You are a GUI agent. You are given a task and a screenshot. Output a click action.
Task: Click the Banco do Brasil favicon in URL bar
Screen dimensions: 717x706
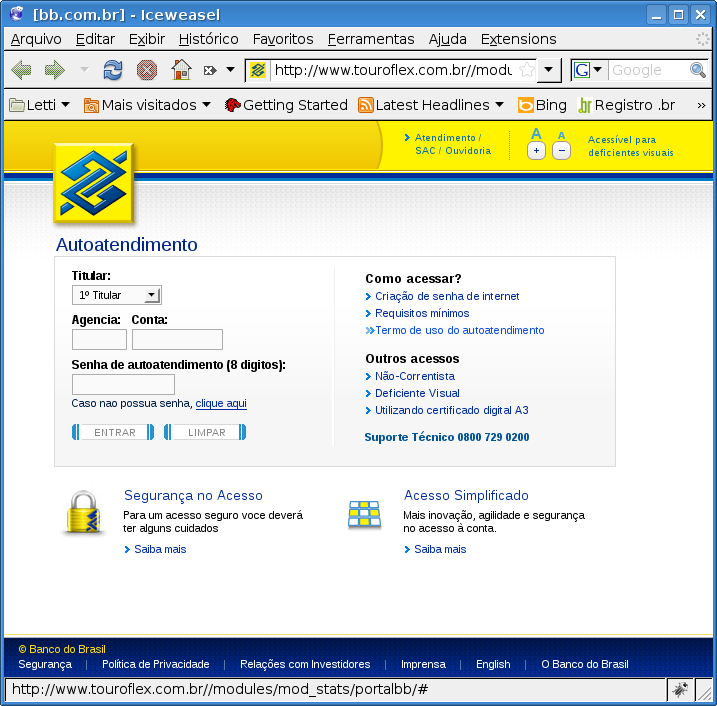point(258,70)
